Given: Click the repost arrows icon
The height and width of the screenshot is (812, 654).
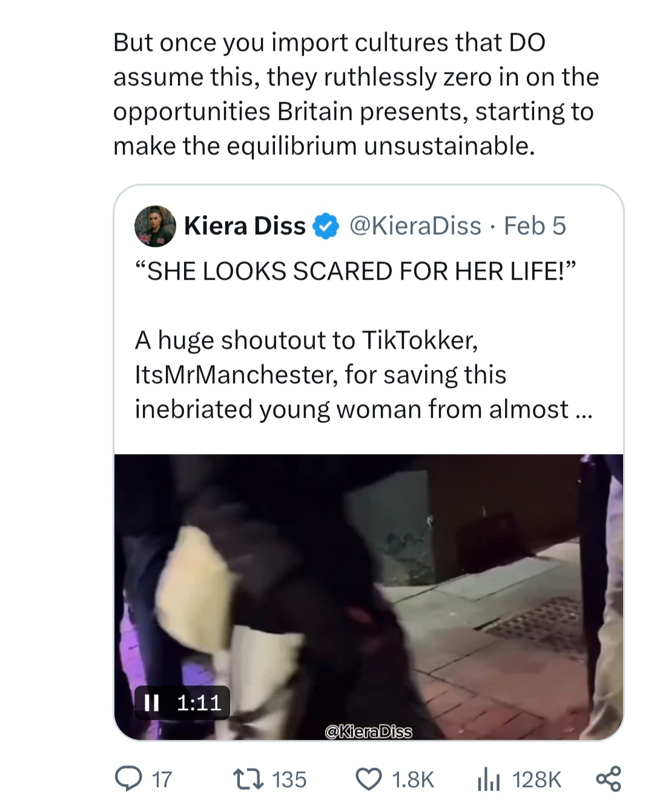Looking at the screenshot, I should (x=249, y=779).
